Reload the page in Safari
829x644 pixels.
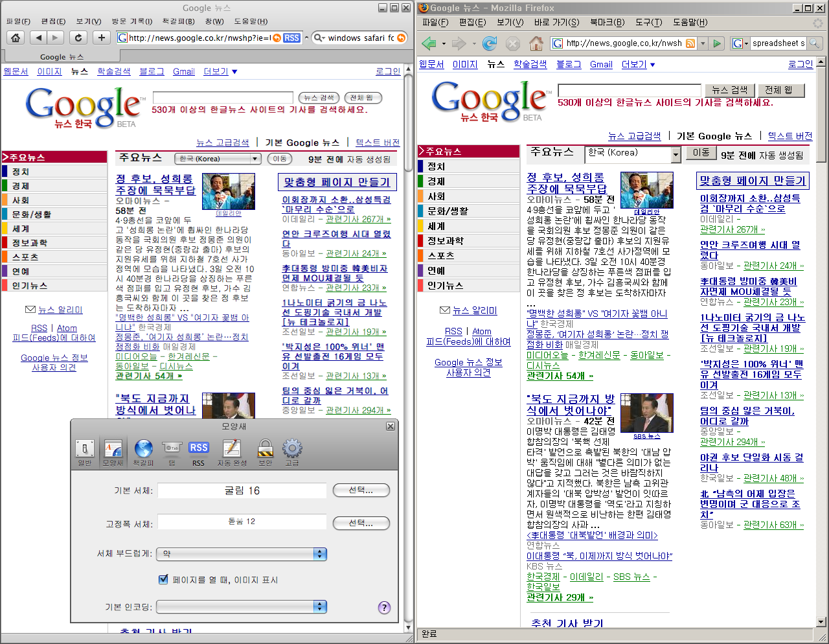78,38
